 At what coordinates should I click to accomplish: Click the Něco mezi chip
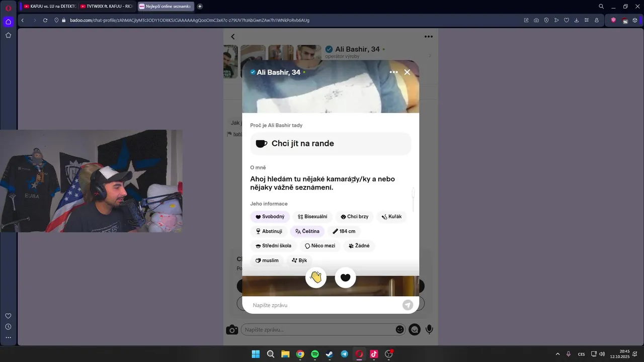(x=320, y=246)
